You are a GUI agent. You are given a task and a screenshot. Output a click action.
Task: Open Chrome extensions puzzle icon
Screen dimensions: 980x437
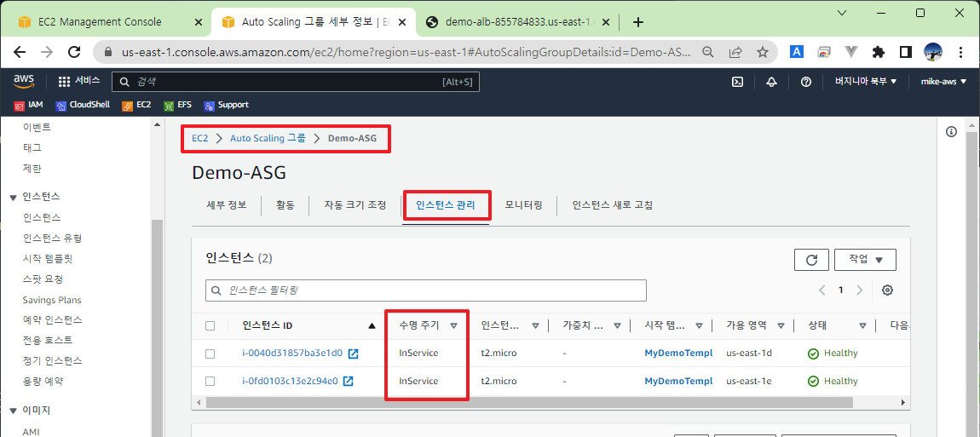[x=878, y=52]
